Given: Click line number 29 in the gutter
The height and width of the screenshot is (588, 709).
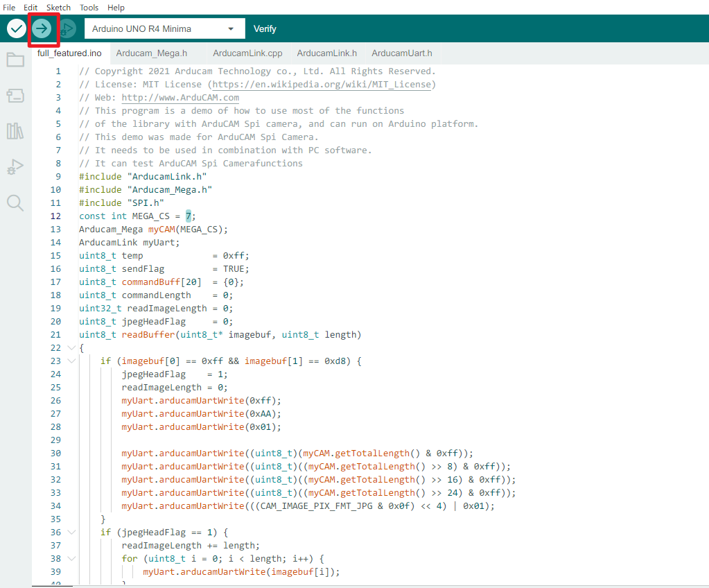Looking at the screenshot, I should (x=55, y=440).
